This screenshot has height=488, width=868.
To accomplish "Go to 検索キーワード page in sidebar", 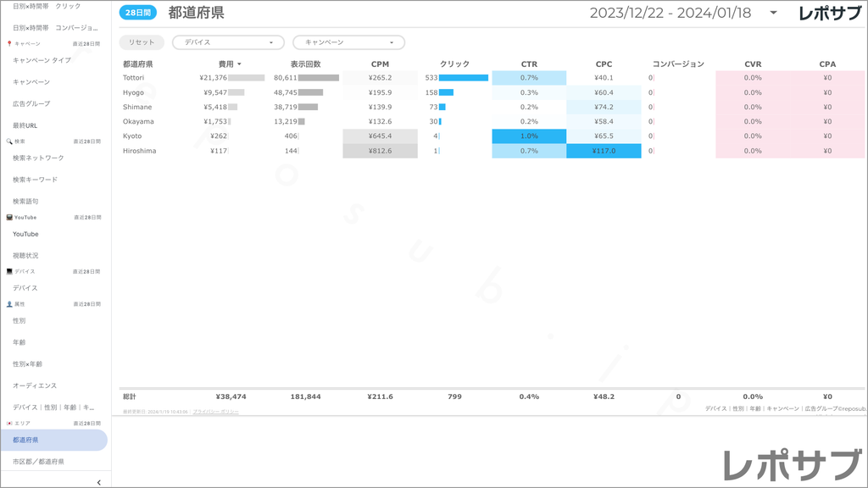I will [36, 180].
